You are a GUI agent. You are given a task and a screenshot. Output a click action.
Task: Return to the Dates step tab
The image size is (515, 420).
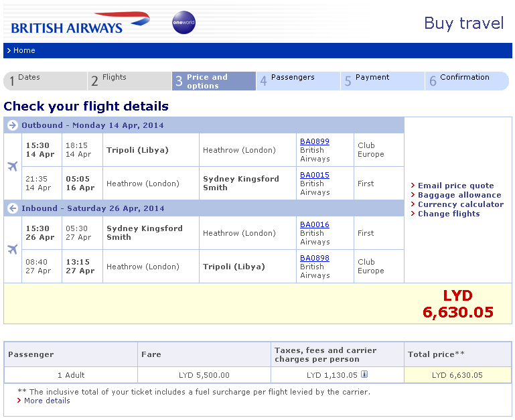point(45,81)
